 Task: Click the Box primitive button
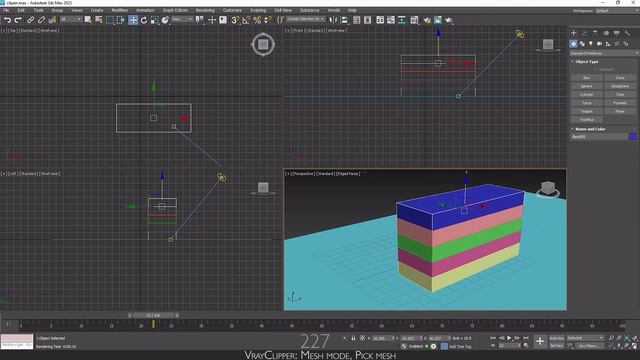tap(587, 78)
